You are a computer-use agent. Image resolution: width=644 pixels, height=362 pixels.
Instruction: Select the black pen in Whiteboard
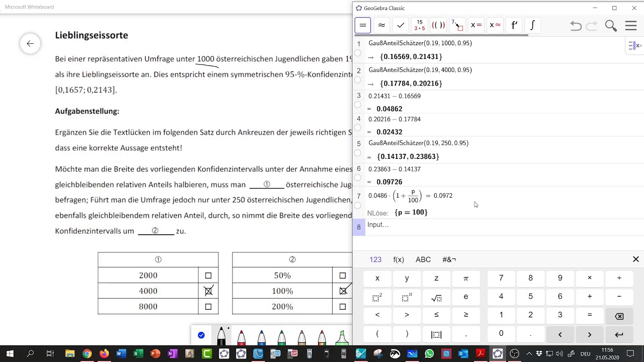[x=221, y=336]
